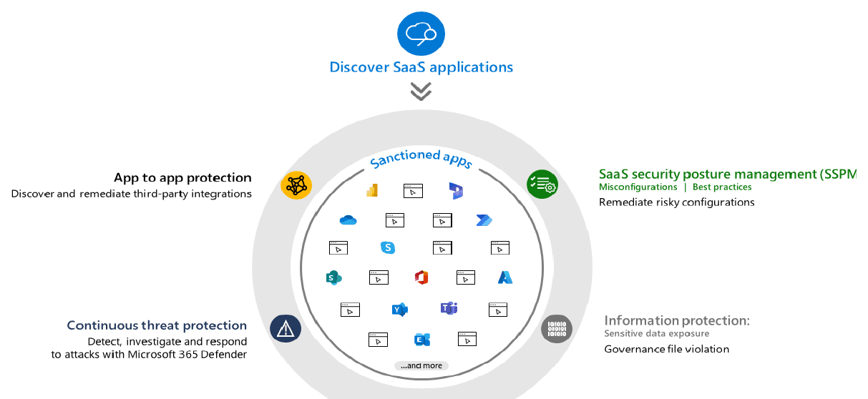868x399 pixels.
Task: Click the Power Automate app icon
Action: (484, 220)
